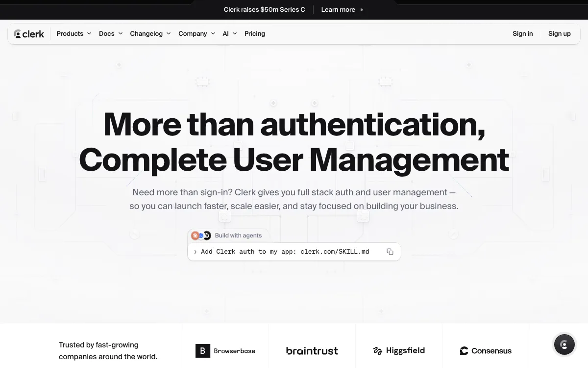Image resolution: width=588 pixels, height=368 pixels.
Task: Click the Add Clerk auth command field
Action: pos(294,252)
